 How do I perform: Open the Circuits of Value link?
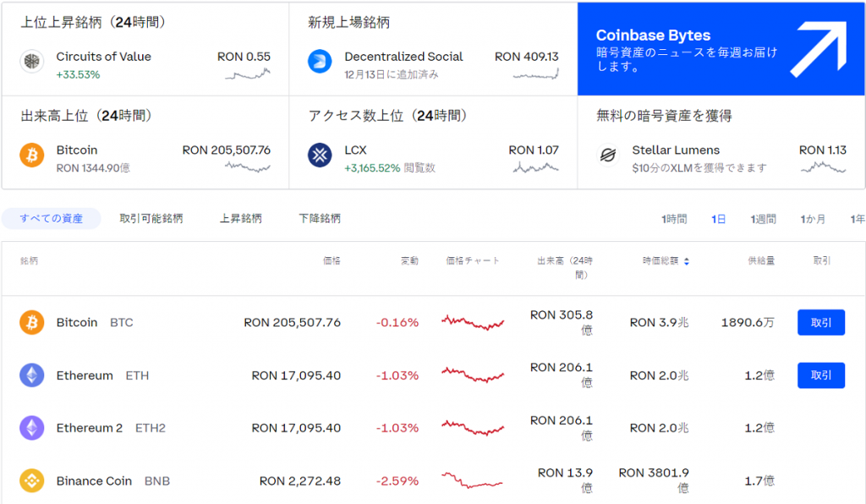[104, 57]
